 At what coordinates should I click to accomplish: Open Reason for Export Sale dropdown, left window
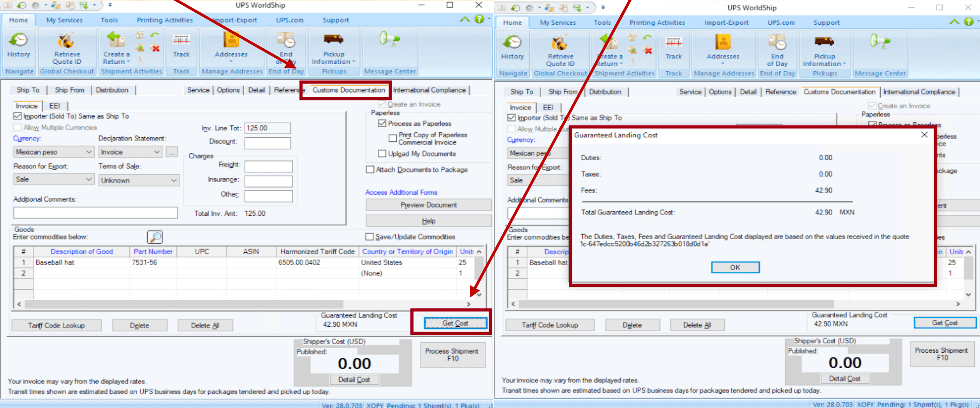[x=54, y=179]
